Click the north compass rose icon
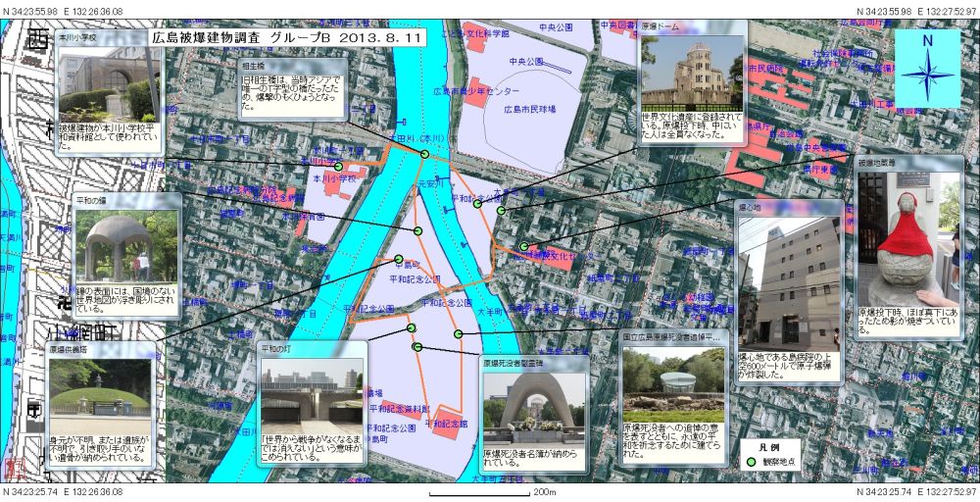Viewport: 980px width, 502px height. click(x=927, y=68)
